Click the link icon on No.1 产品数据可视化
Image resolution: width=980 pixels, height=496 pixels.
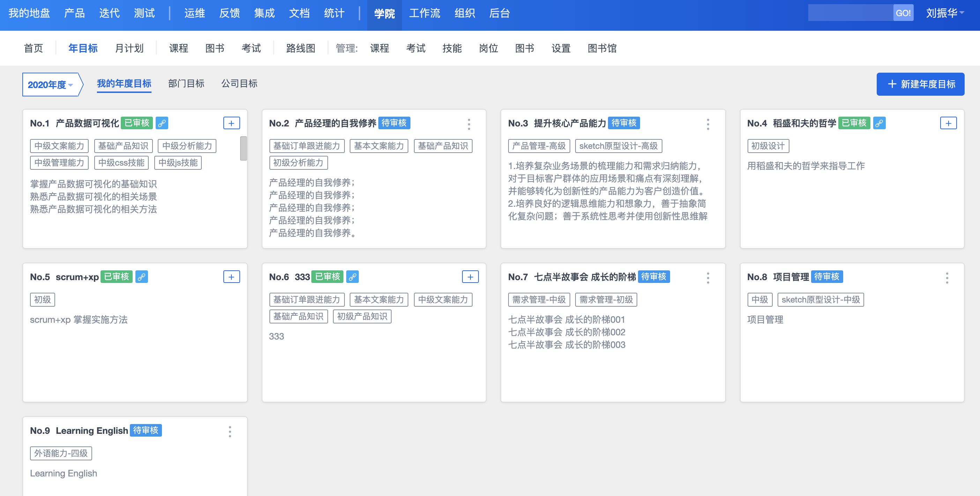pyautogui.click(x=162, y=123)
